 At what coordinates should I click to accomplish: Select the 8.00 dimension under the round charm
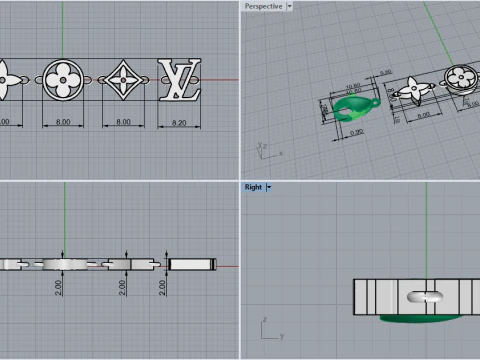pos(63,122)
